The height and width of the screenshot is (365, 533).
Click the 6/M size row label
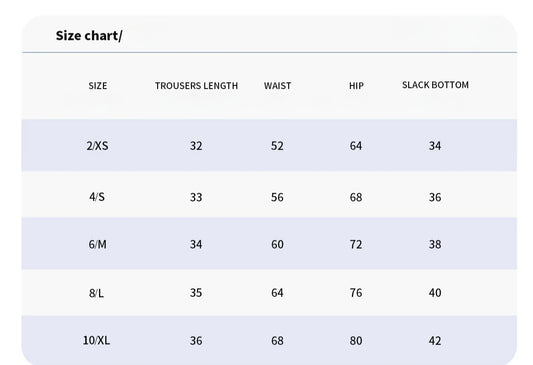[x=98, y=244]
